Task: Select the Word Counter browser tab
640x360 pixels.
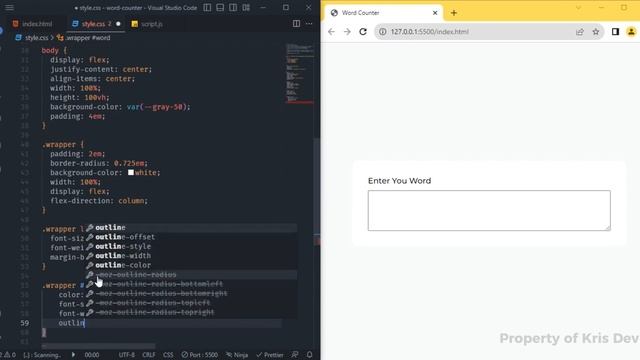Action: [384, 13]
